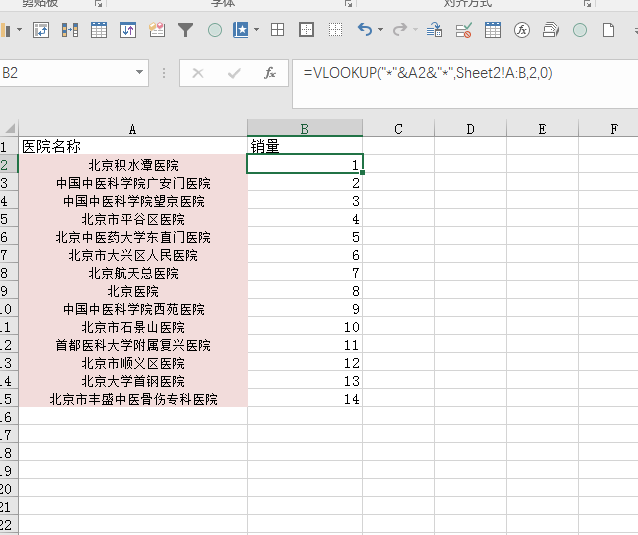Screen dimensions: 638x535
Task: Click the new blank document icon
Action: click(x=609, y=30)
